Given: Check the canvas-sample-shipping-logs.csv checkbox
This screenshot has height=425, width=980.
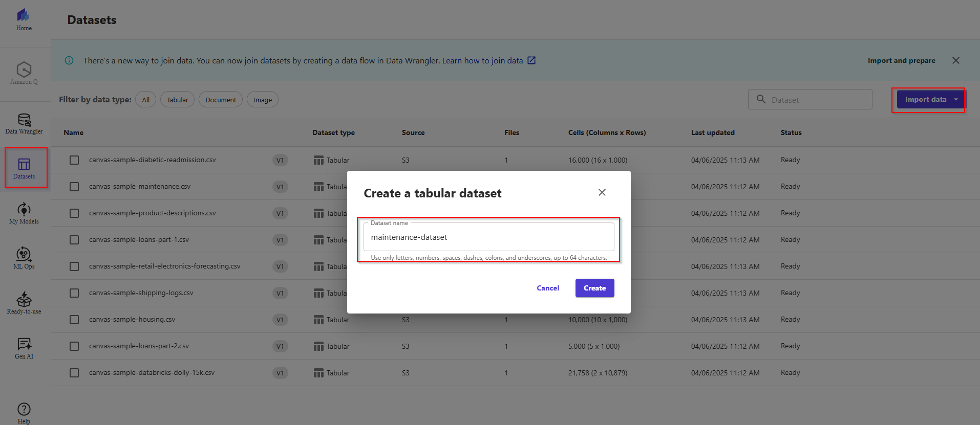Looking at the screenshot, I should click(74, 293).
